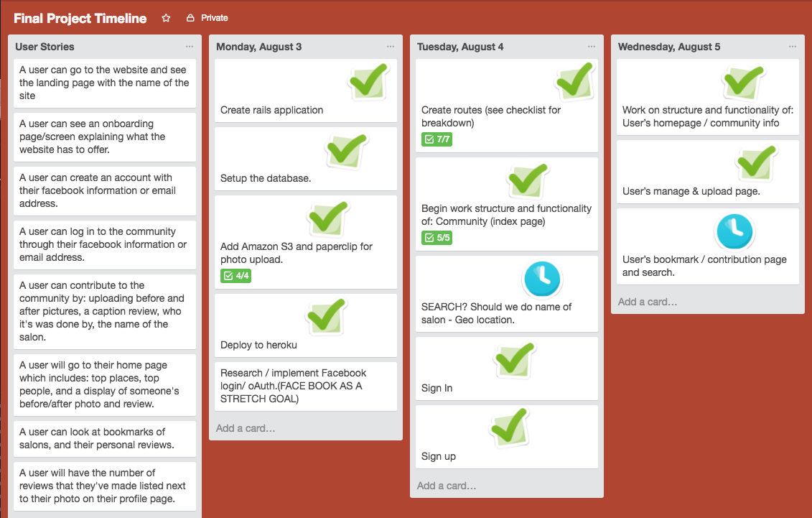Click the checkmark sticker on Sign In card

coord(514,360)
